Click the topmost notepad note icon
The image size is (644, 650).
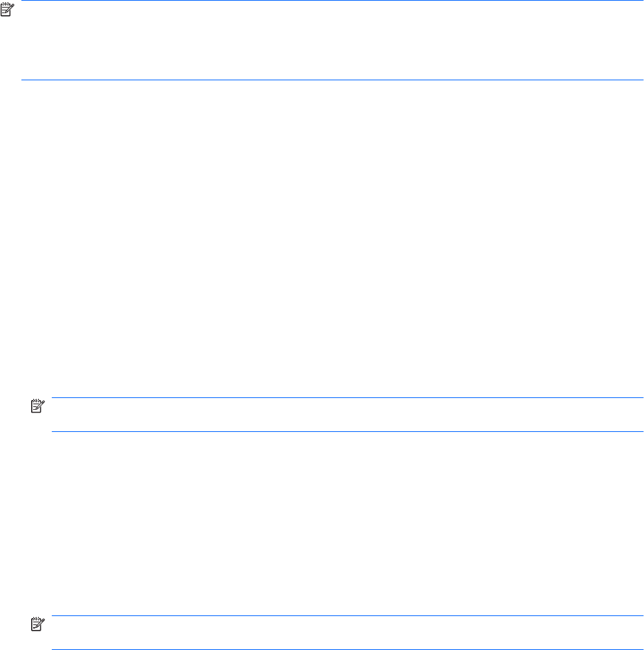(7, 10)
